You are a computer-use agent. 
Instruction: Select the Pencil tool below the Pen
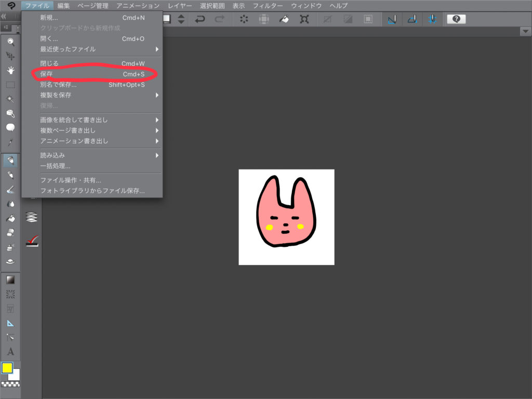pos(10,175)
